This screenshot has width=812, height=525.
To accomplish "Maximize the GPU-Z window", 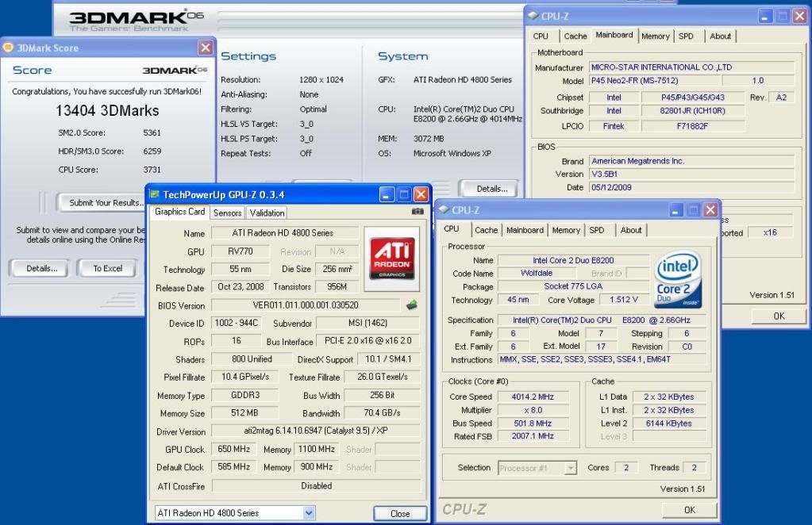I will tap(404, 194).
